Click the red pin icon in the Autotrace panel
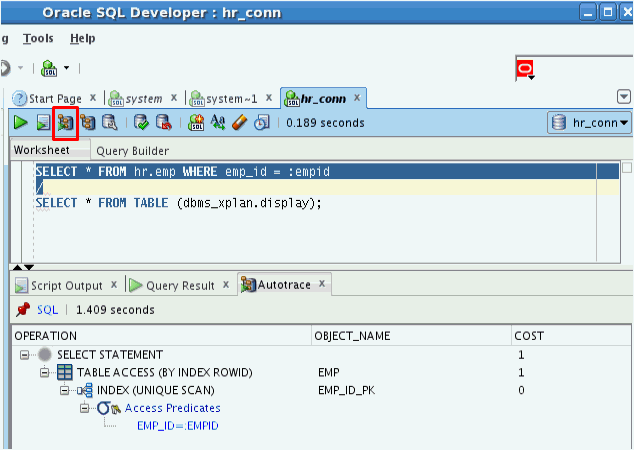Image resolution: width=634 pixels, height=450 pixels. [x=23, y=310]
